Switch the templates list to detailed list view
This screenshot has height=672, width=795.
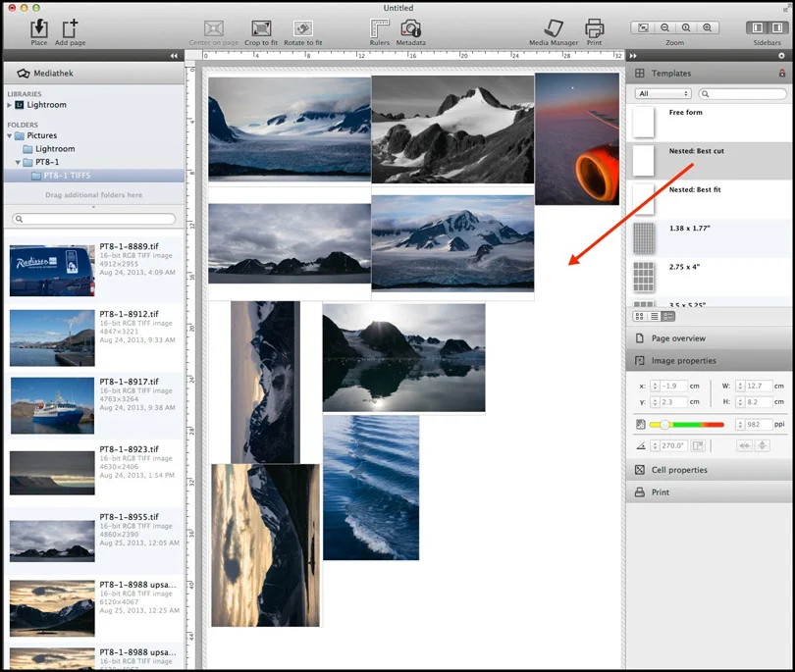(x=668, y=316)
